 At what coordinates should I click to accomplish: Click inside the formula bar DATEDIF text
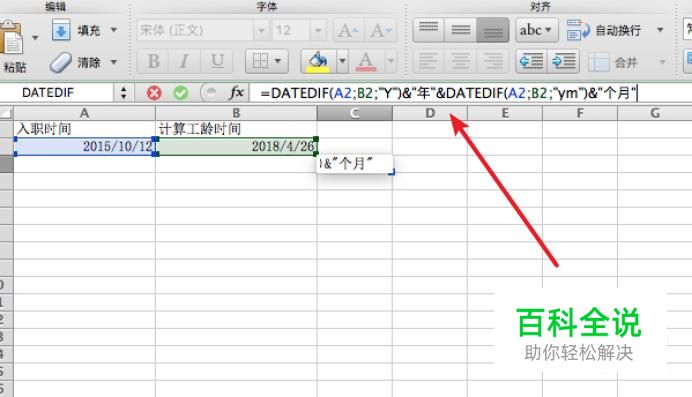pos(448,93)
